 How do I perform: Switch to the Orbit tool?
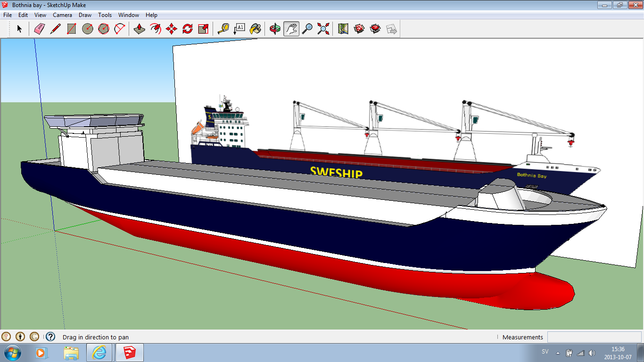275,29
